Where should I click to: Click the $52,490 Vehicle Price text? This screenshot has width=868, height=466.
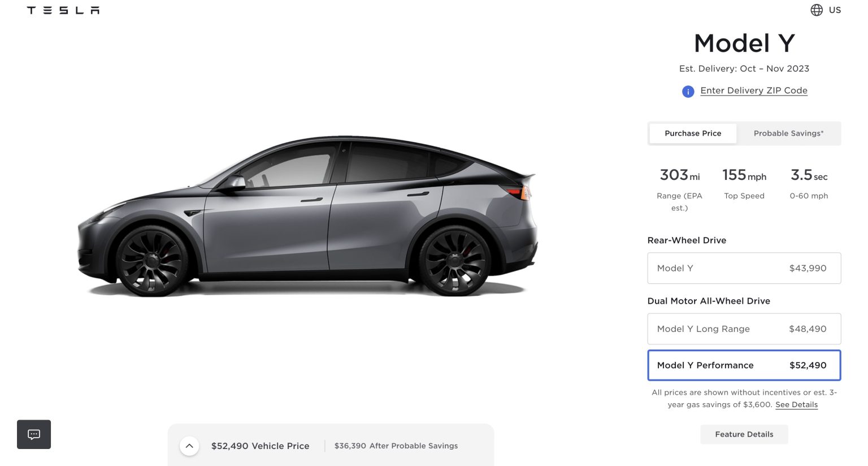click(260, 446)
